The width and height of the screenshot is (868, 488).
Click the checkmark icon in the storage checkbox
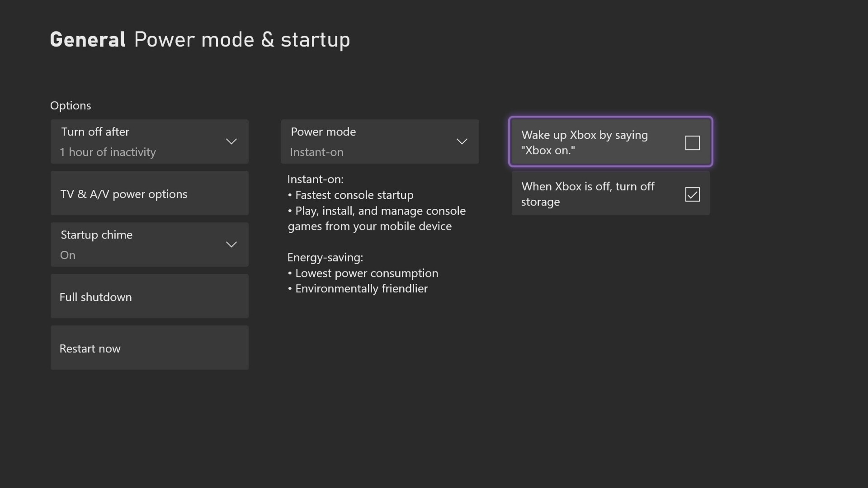pos(692,194)
